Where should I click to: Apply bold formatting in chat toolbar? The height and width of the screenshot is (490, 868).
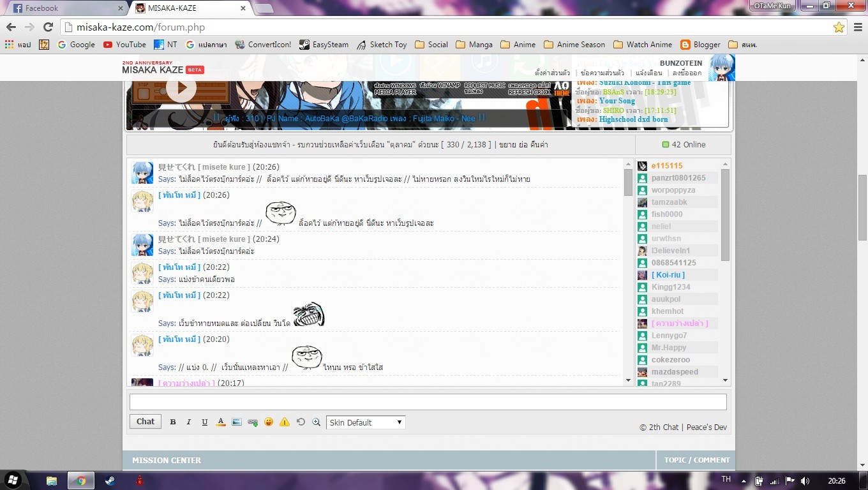[x=173, y=422]
